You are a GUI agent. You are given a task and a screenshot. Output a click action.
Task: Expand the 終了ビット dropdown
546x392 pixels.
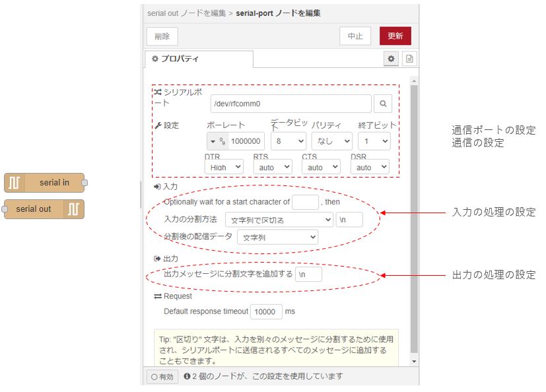pyautogui.click(x=374, y=141)
